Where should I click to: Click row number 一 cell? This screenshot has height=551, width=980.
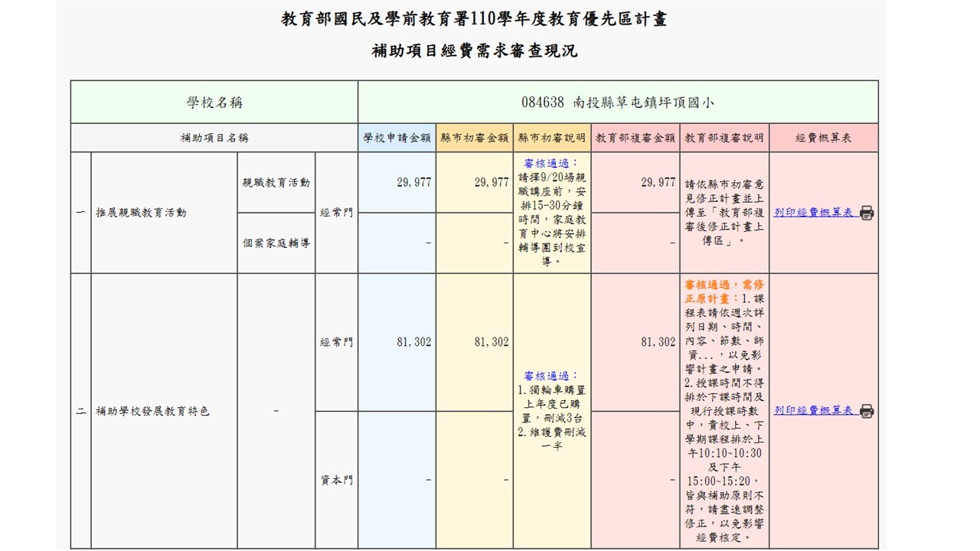[x=80, y=213]
